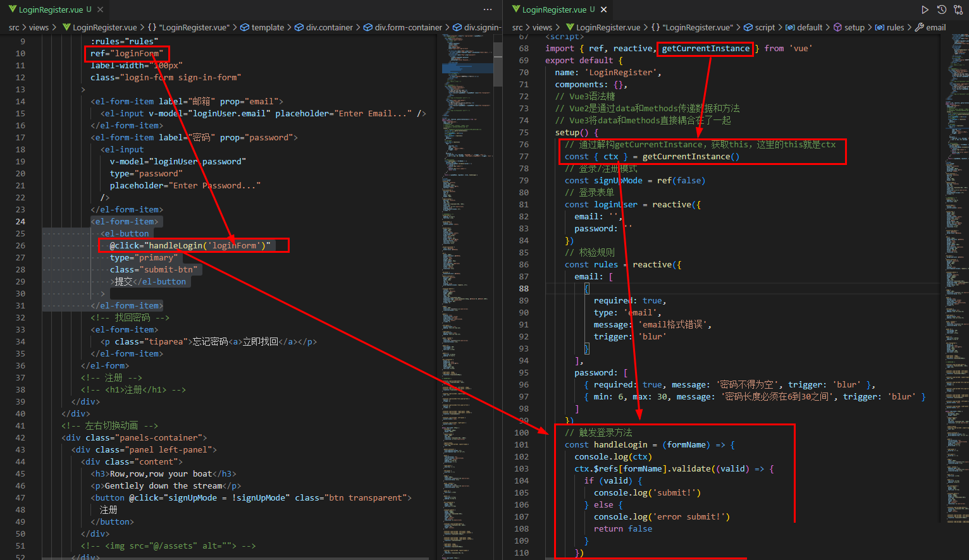Image resolution: width=969 pixels, height=560 pixels.
Task: Click 'export default {' in the right editor
Action: (584, 60)
